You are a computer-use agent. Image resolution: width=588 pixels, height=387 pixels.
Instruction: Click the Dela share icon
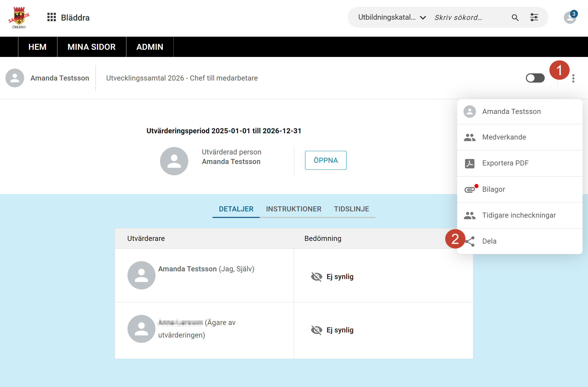(470, 241)
